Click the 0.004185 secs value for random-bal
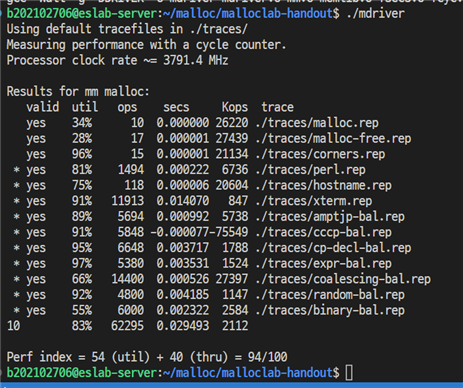Screen dimensions: 463x388 click(183, 295)
